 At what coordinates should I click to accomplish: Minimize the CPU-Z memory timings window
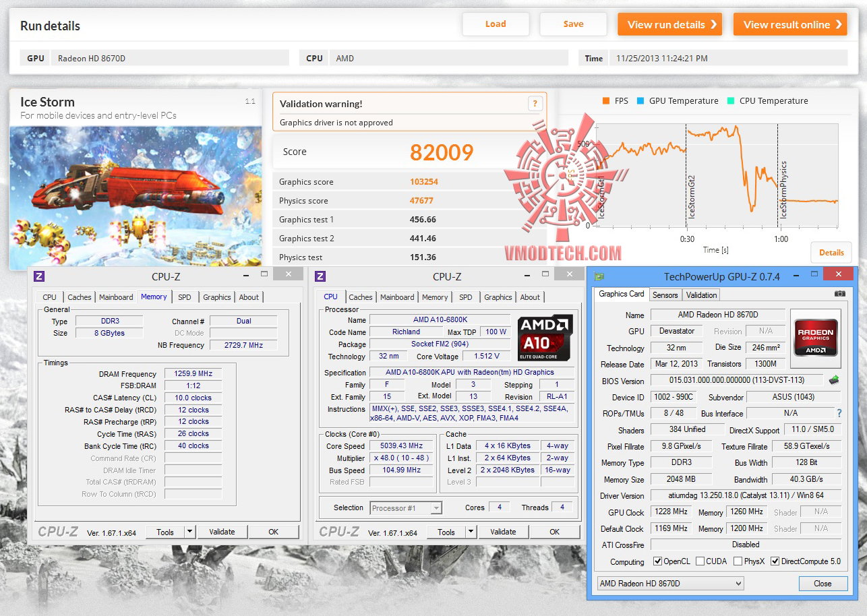click(245, 275)
